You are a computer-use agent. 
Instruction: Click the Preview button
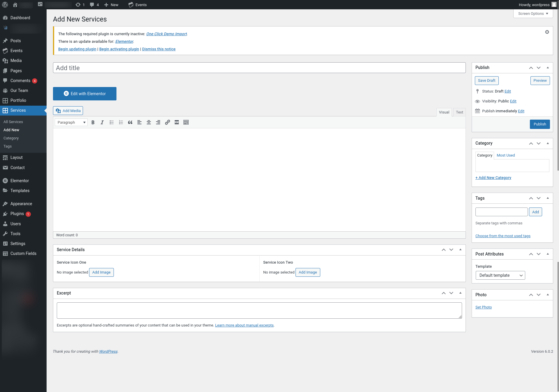click(x=540, y=81)
